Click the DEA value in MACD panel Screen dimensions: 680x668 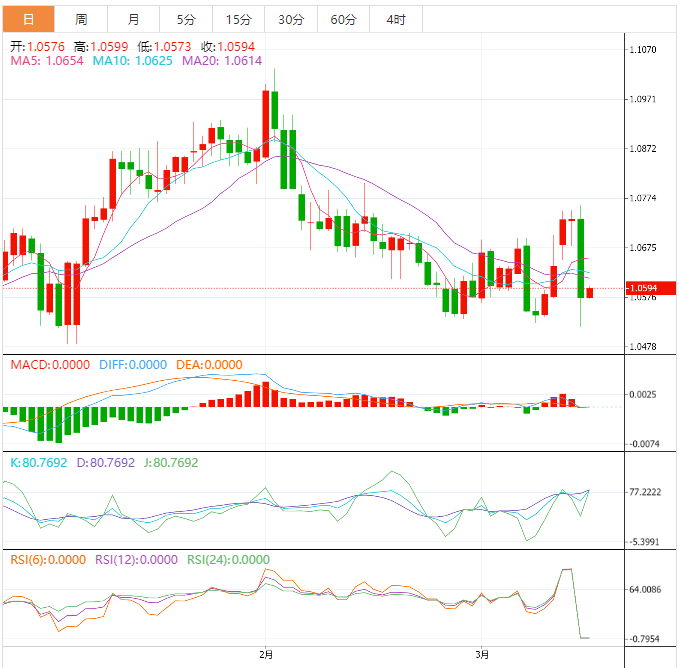coord(208,365)
